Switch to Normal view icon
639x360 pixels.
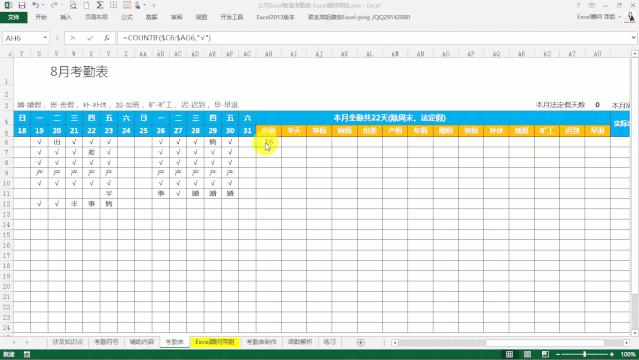(x=509, y=354)
